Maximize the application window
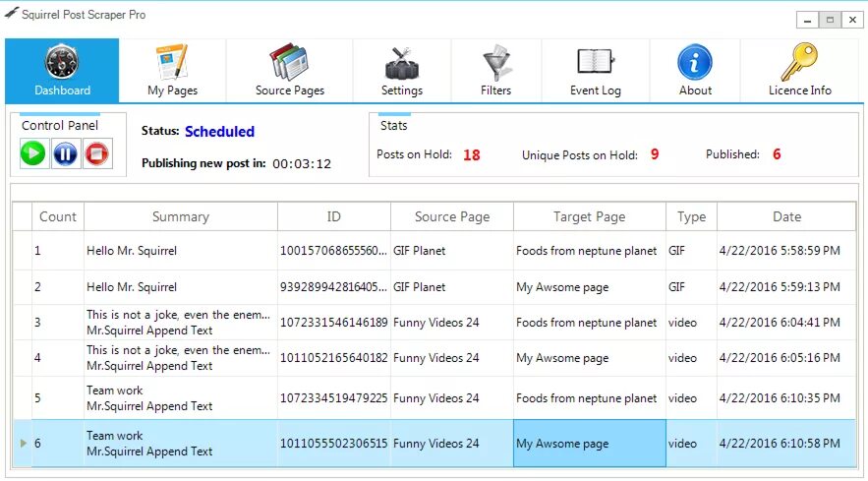The width and height of the screenshot is (868, 481). point(830,20)
